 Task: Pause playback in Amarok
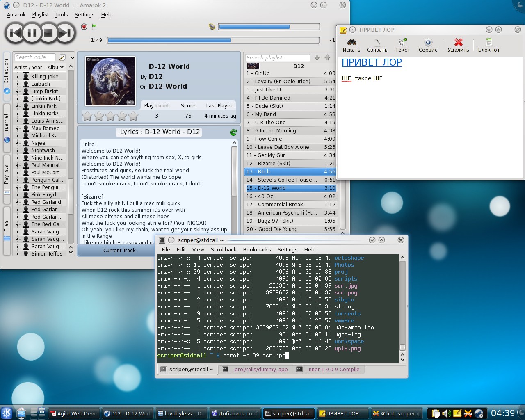pos(32,33)
